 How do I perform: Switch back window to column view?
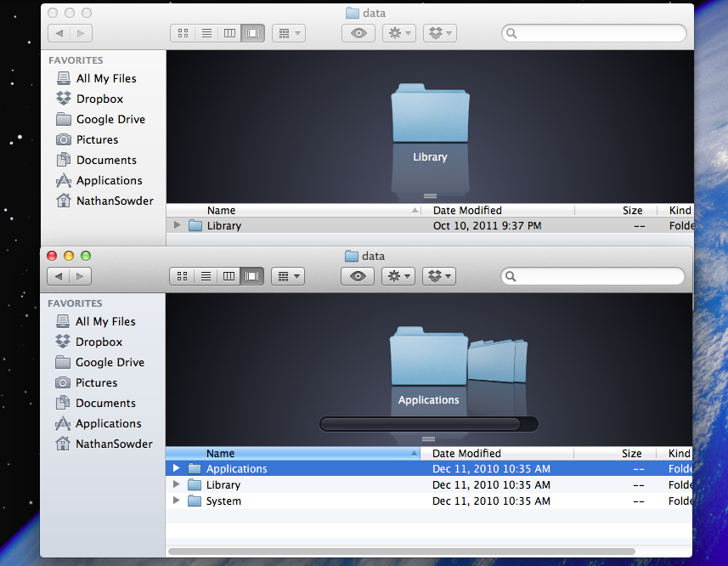point(230,33)
